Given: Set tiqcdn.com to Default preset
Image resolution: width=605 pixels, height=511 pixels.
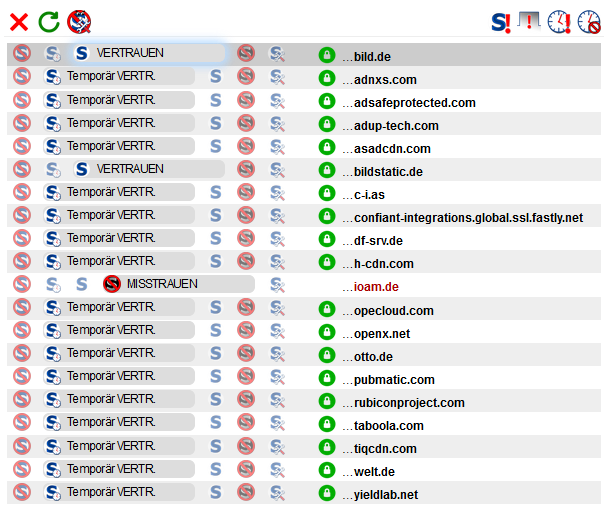Looking at the screenshot, I should 22,446.
